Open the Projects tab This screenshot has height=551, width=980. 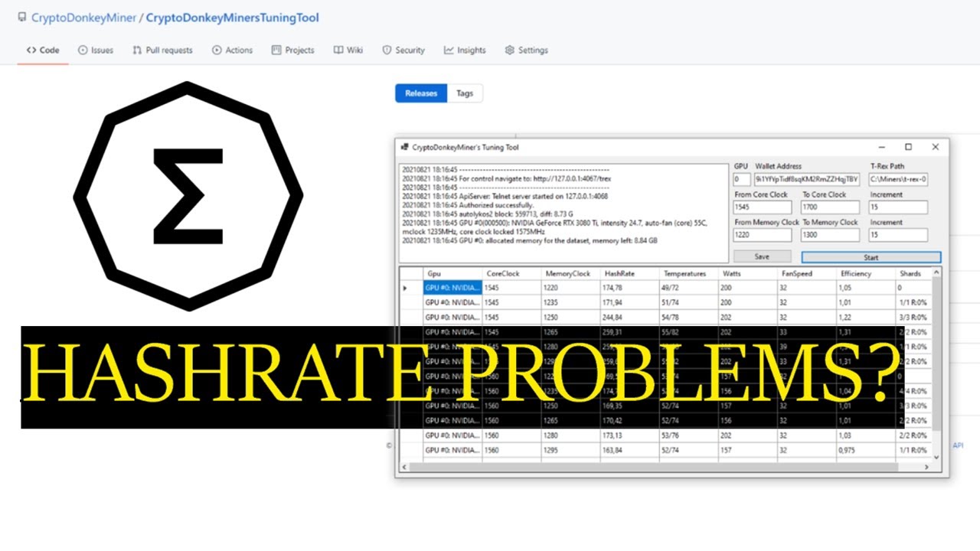pos(292,51)
